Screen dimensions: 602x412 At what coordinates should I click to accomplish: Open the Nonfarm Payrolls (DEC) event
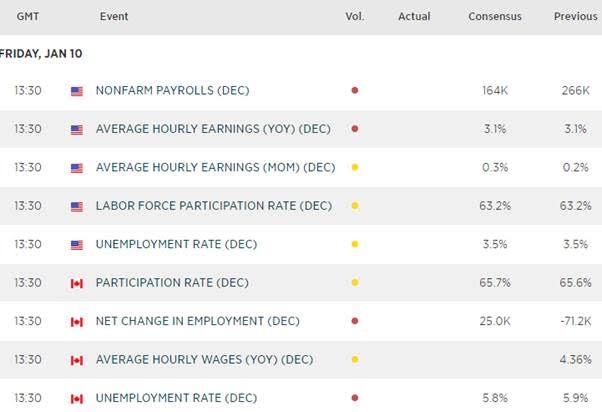[172, 91]
